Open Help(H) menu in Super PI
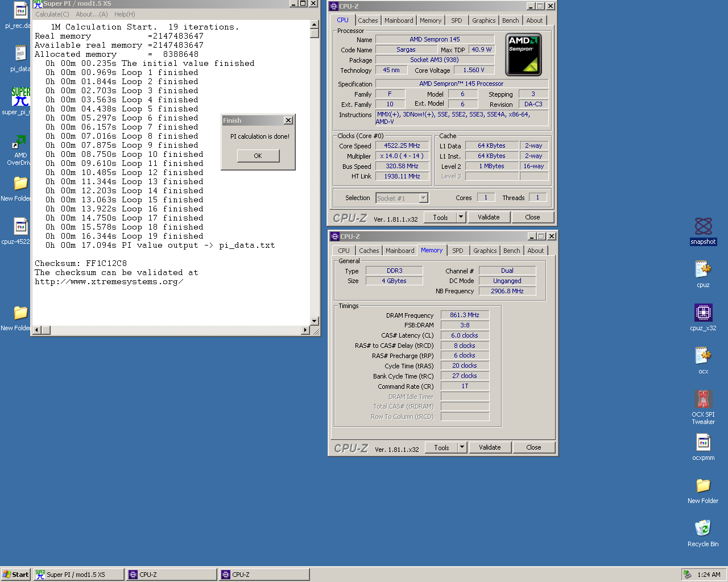This screenshot has height=582, width=728. [125, 14]
